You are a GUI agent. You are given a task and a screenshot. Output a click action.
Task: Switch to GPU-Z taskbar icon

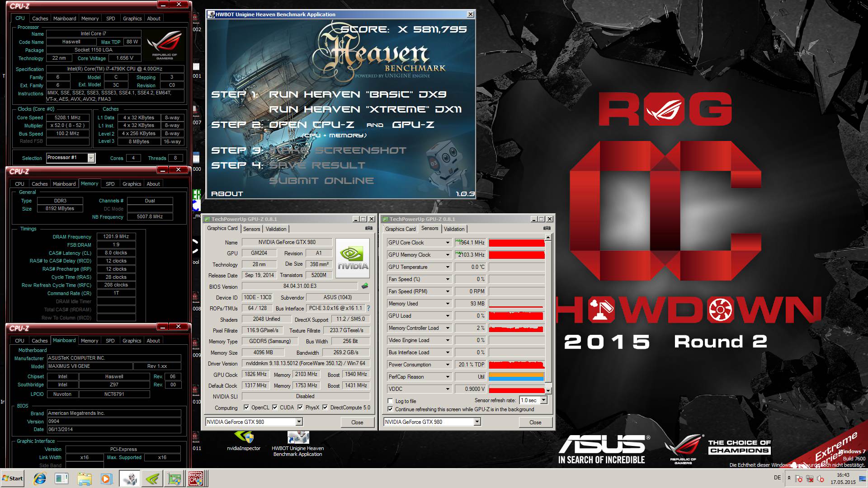[x=175, y=478]
